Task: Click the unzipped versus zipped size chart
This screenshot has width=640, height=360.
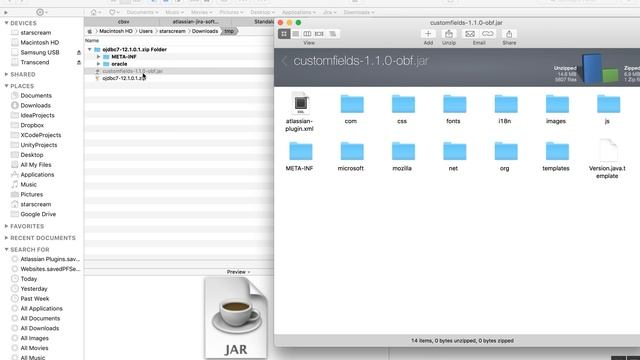Action: point(600,69)
